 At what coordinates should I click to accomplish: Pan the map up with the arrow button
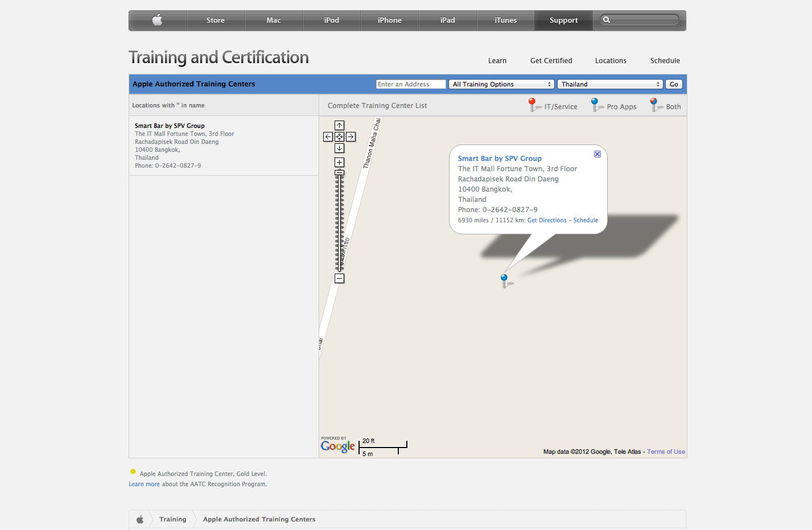(339, 126)
